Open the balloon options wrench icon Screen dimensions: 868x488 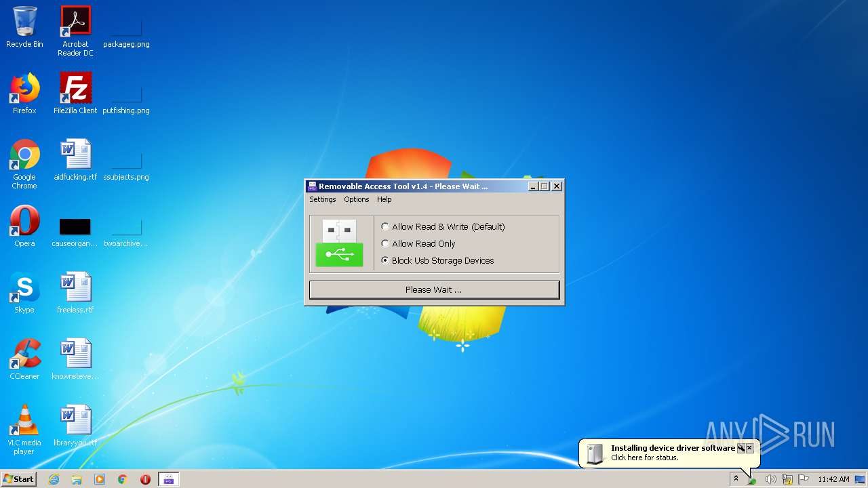click(x=741, y=448)
